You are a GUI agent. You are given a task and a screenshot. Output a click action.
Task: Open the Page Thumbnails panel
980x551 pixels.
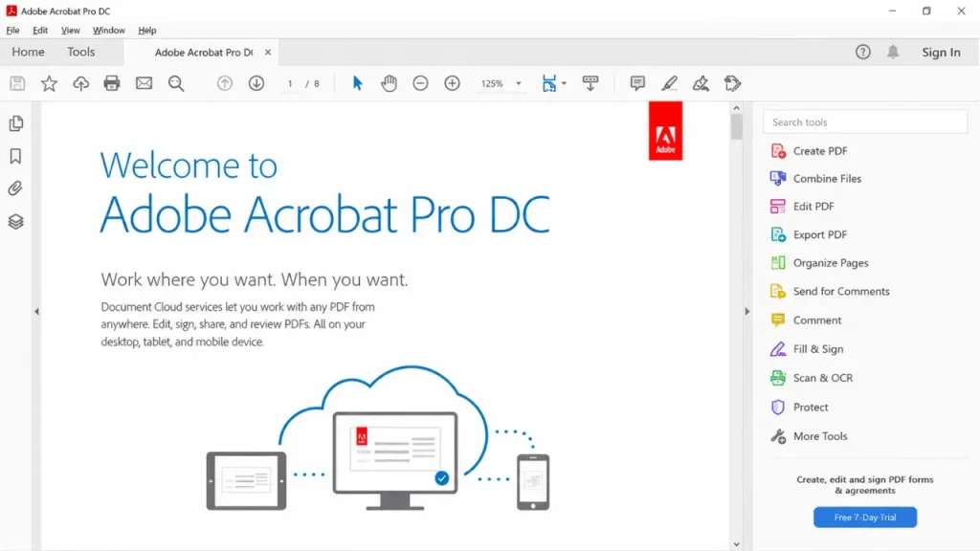click(x=16, y=123)
